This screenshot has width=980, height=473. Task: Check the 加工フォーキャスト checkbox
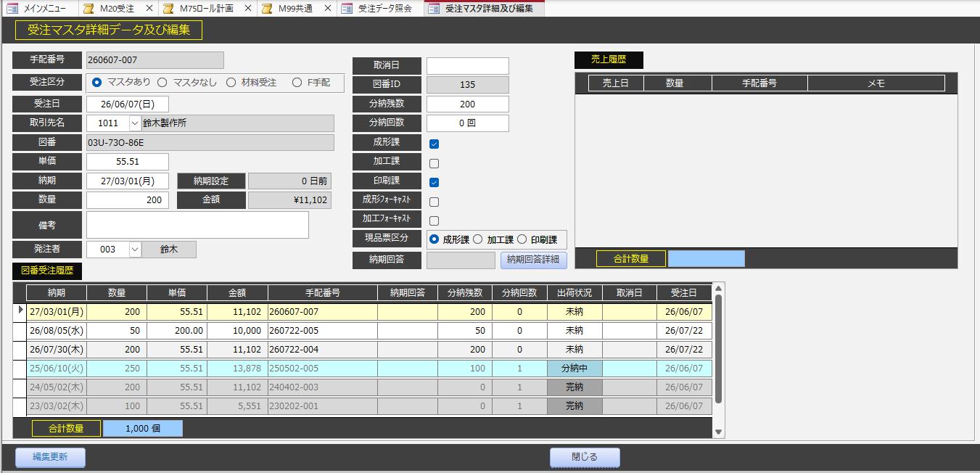point(435,221)
